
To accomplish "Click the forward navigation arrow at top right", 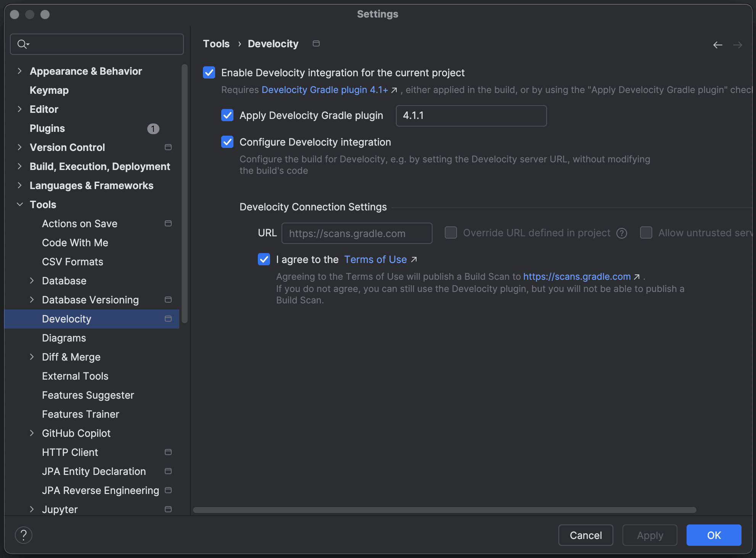I will point(738,45).
